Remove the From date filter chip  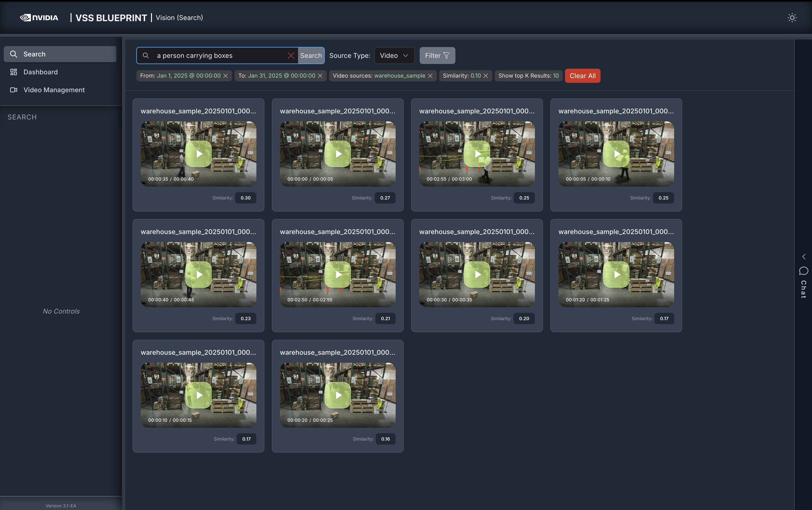(x=226, y=76)
